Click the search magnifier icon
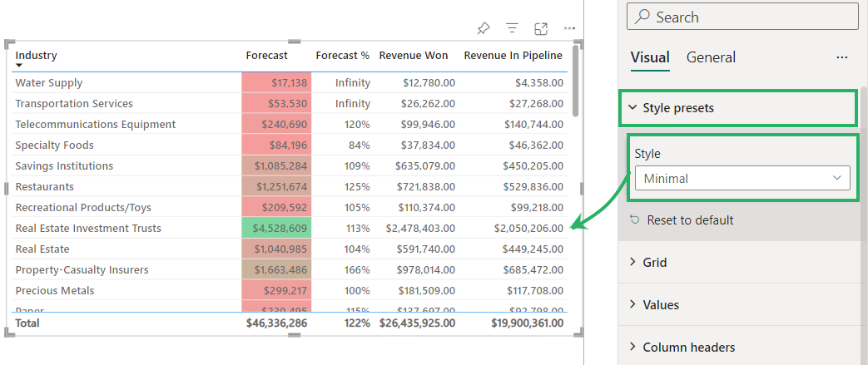Screen dimensions: 868x365 [x=642, y=17]
